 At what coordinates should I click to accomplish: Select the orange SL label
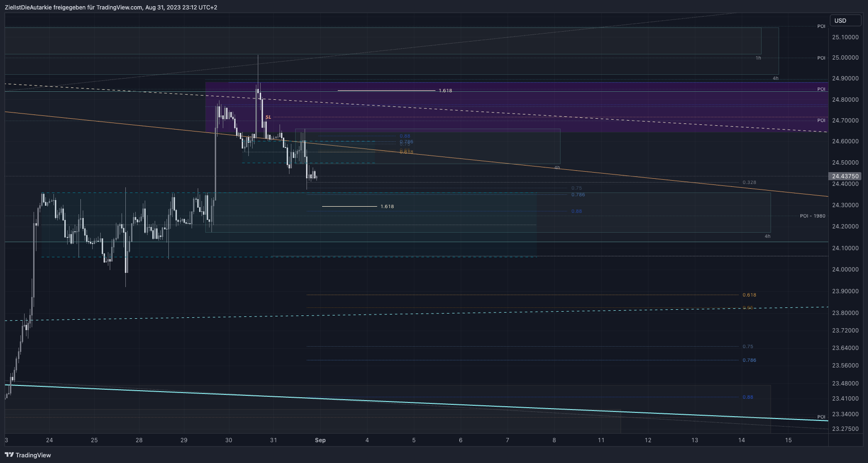click(x=268, y=117)
